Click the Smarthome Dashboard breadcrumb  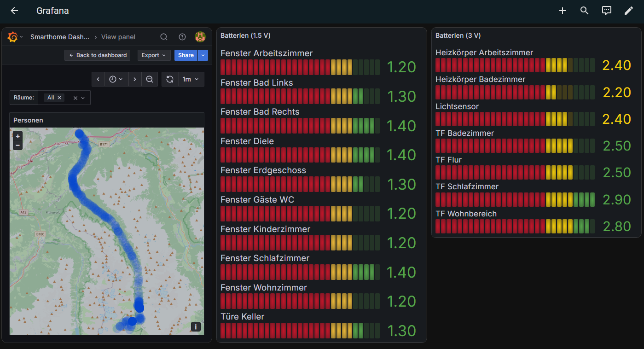pos(60,37)
